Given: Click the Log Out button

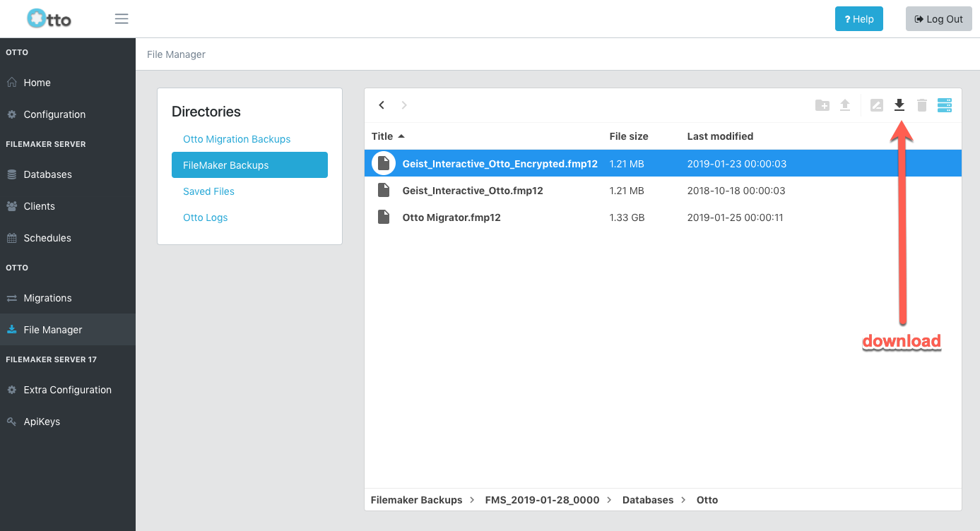Looking at the screenshot, I should click(939, 19).
